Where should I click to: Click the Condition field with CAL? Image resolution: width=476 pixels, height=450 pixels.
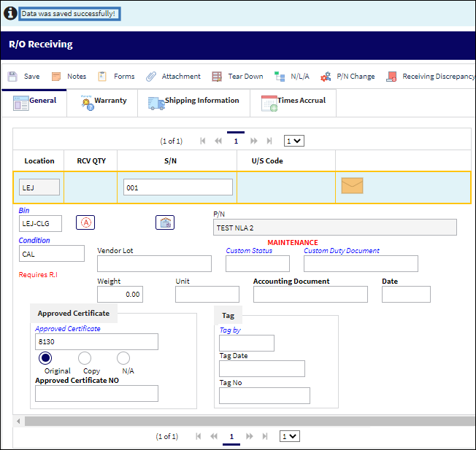(52, 254)
